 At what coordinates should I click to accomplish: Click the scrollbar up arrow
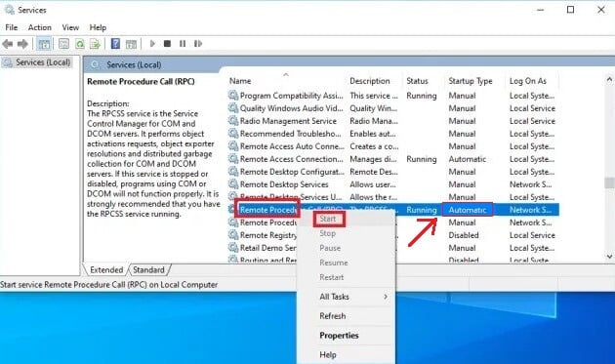point(609,80)
